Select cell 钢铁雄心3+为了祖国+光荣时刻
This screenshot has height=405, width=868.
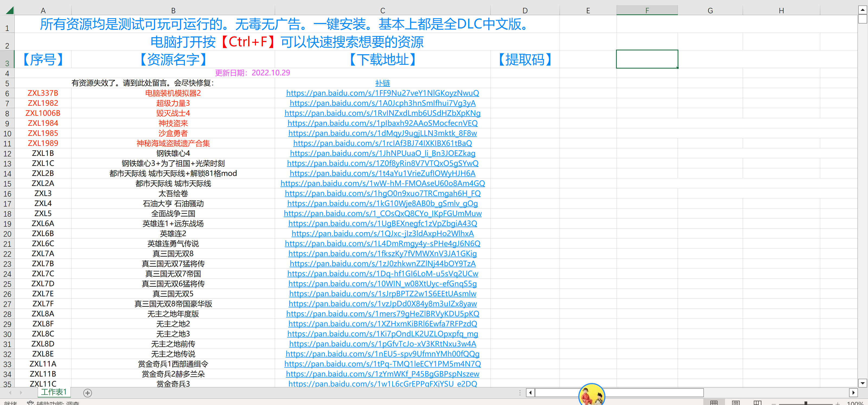click(x=173, y=163)
